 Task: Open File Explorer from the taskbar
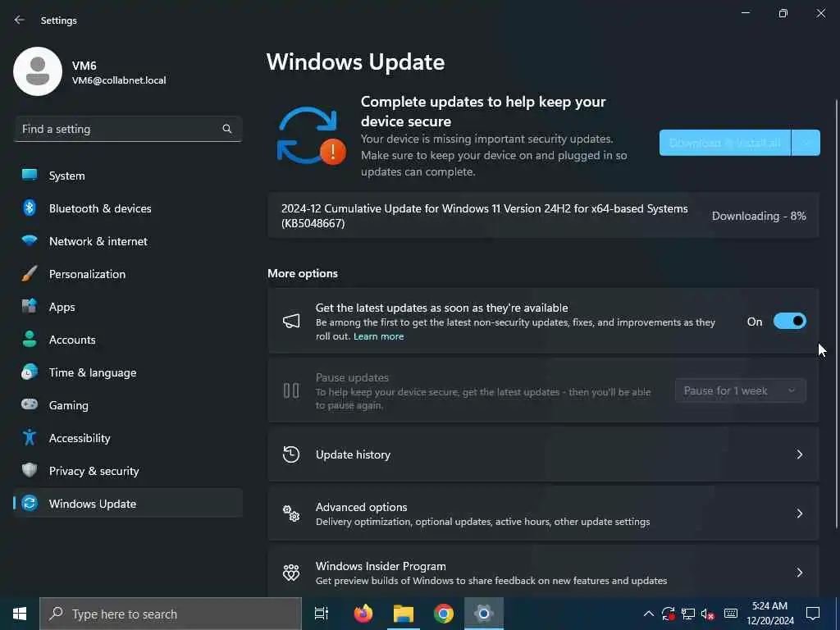coord(404,614)
